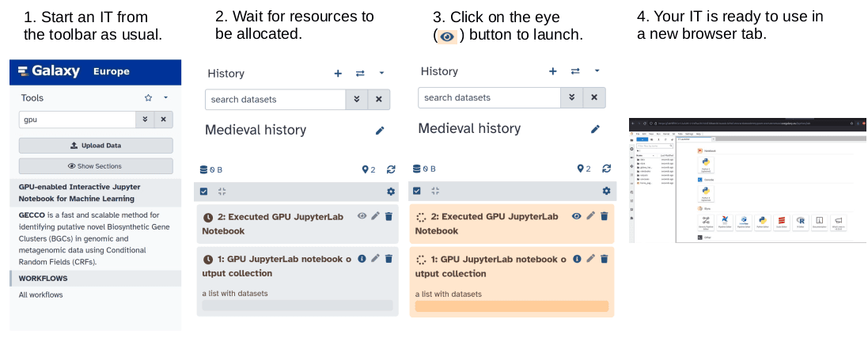Viewport: 868px width, 342px height.
Task: Open history options caret in step 3 panel
Action: click(597, 71)
